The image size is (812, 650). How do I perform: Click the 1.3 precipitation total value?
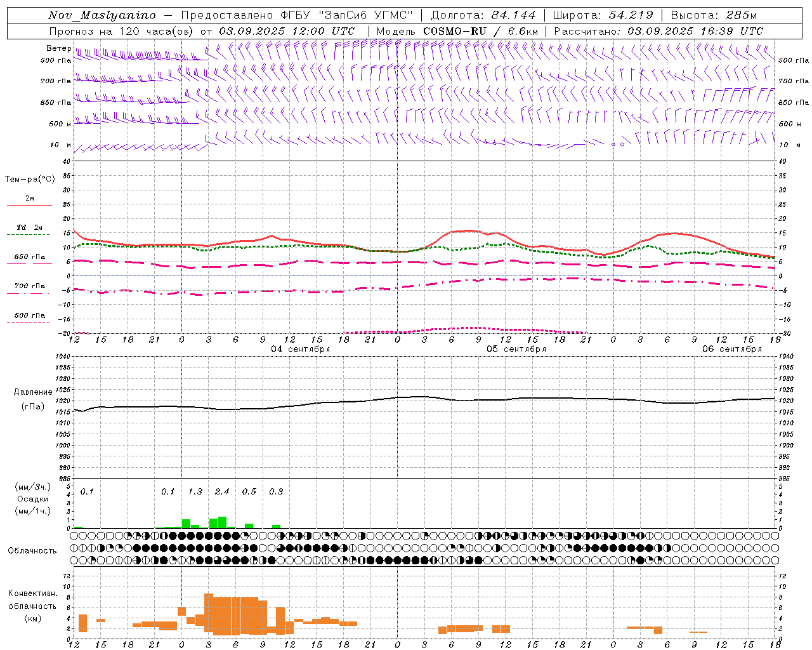pyautogui.click(x=195, y=492)
